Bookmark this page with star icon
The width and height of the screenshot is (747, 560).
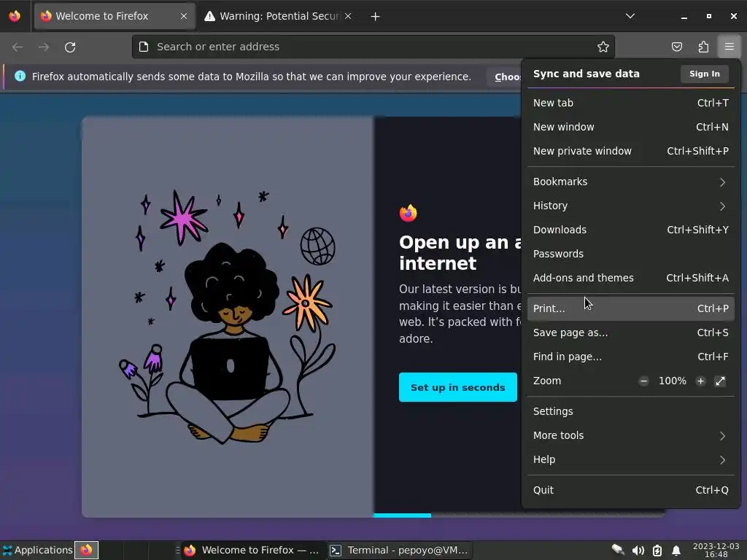pos(603,47)
